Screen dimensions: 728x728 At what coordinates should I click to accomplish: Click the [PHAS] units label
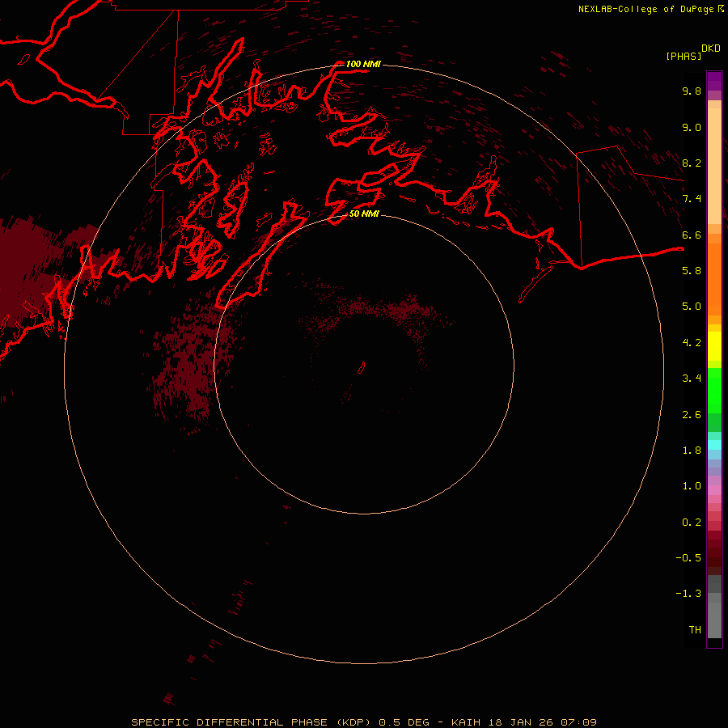pos(684,57)
